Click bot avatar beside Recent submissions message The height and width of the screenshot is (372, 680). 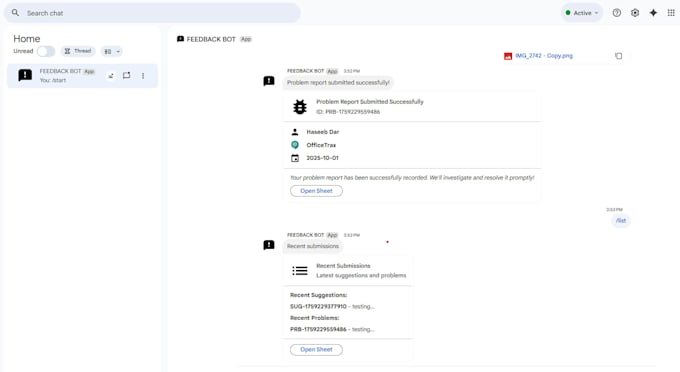(269, 245)
